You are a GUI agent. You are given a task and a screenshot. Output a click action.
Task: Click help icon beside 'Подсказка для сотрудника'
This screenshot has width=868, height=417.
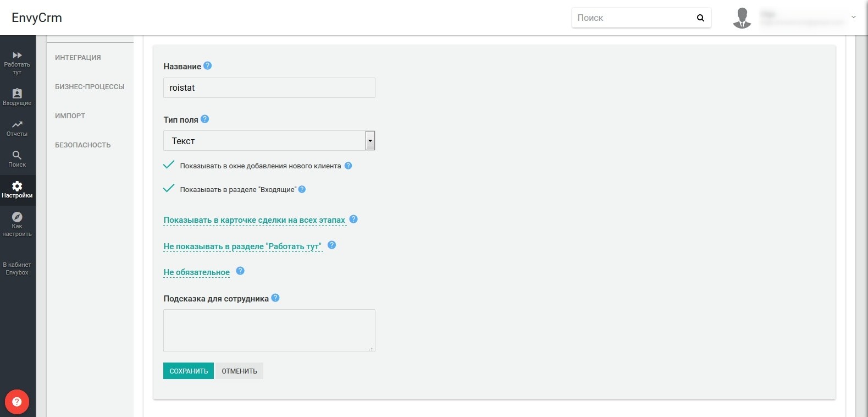[275, 298]
